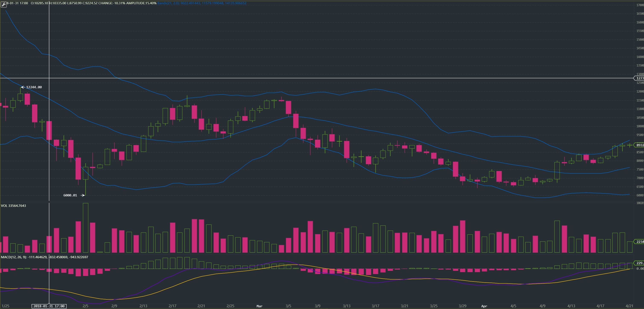Click the 0.00 MACD axis label
The height and width of the screenshot is (309, 644).
[640, 268]
